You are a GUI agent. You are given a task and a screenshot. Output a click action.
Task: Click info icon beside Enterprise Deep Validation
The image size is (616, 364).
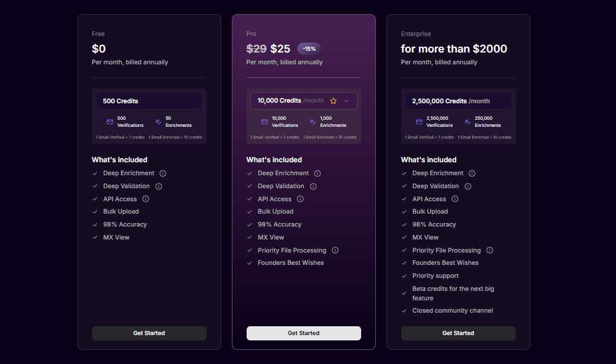[x=468, y=186]
